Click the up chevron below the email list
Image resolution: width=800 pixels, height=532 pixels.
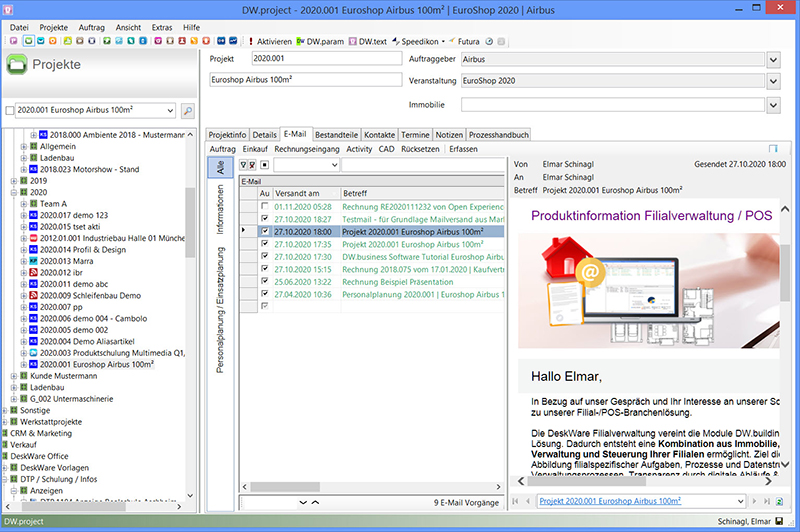[x=315, y=502]
